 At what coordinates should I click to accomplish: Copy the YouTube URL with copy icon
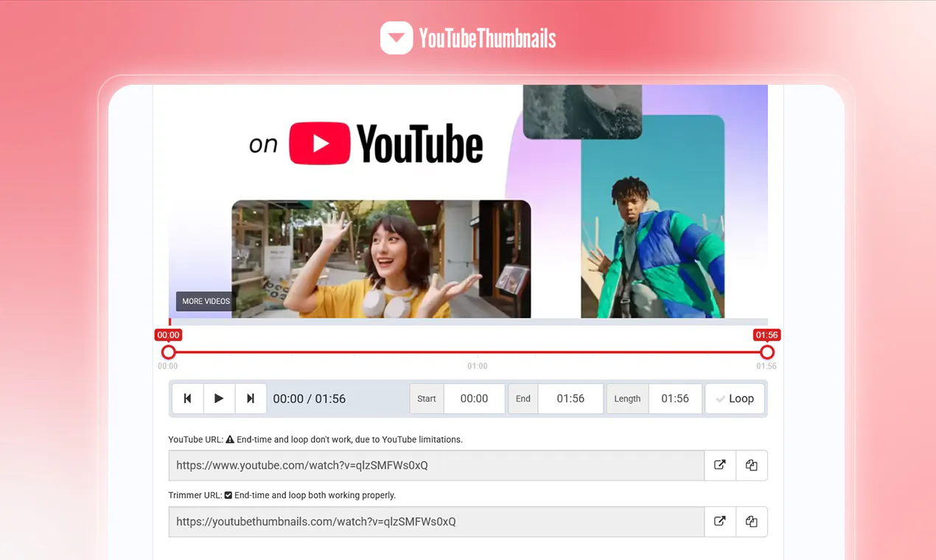tap(752, 465)
